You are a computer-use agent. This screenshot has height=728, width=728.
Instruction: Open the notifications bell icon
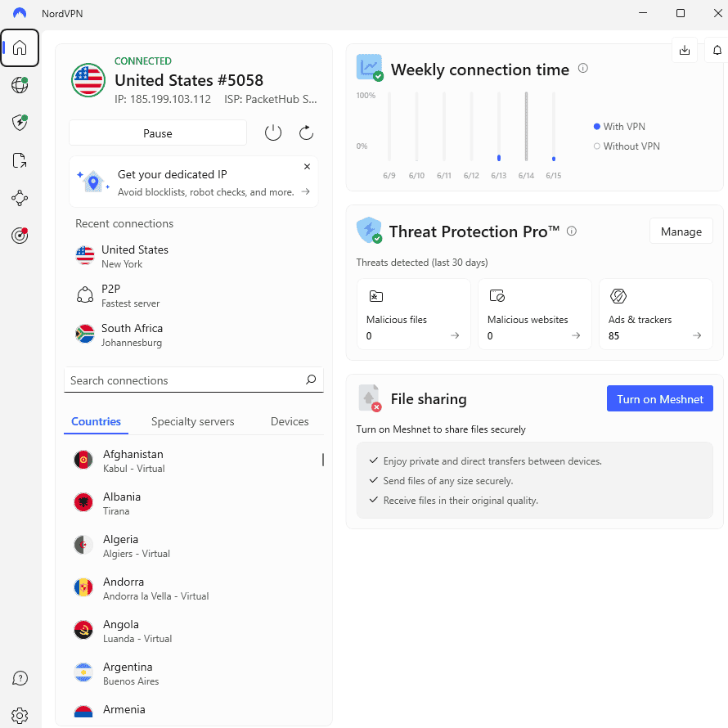point(717,50)
